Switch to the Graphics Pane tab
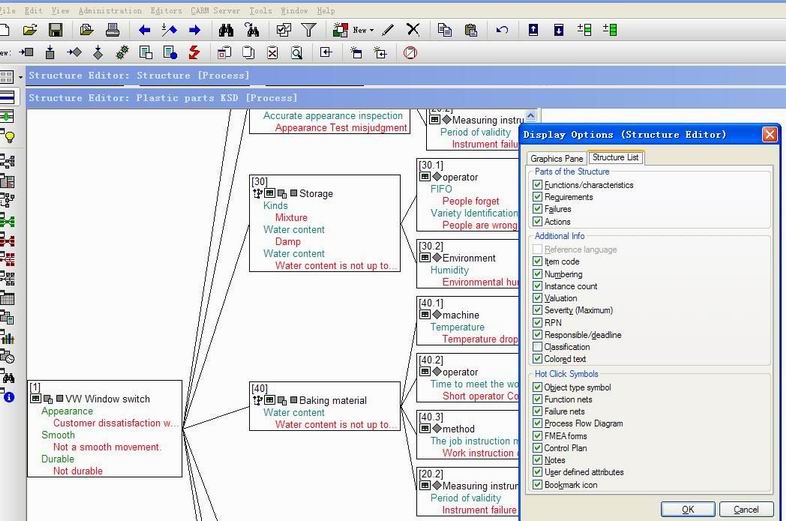 click(556, 158)
